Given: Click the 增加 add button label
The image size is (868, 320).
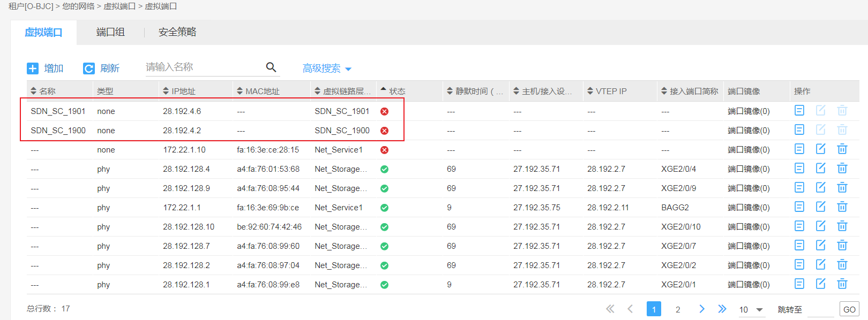Looking at the screenshot, I should [54, 68].
